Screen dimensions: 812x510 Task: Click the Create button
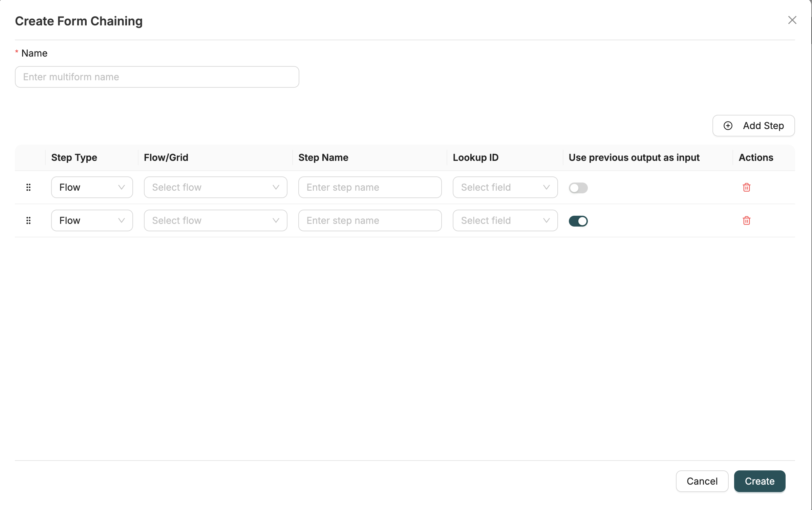coord(760,481)
